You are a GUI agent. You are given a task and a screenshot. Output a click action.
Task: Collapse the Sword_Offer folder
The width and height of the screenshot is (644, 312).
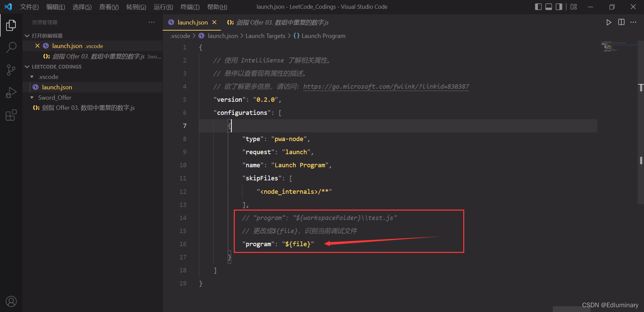point(32,98)
